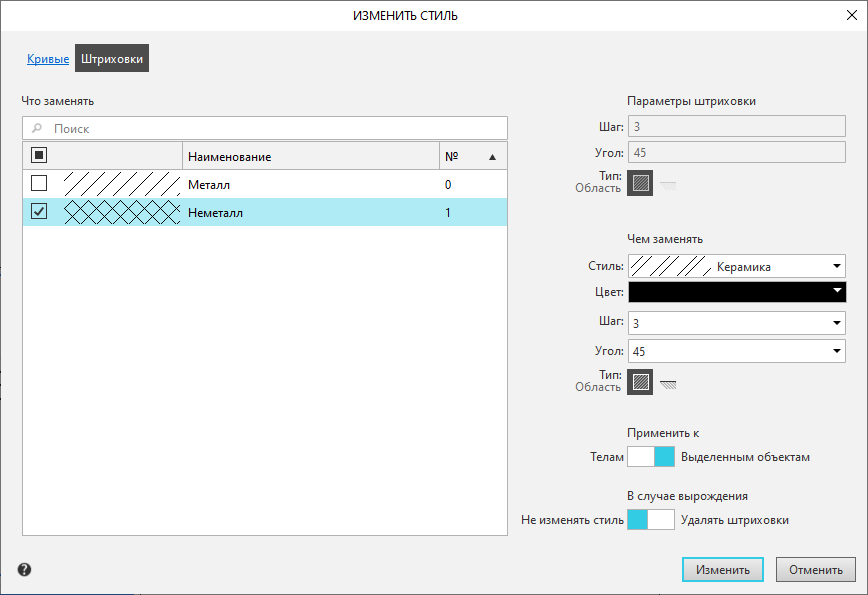
Task: Select strip hatch type in replacement settings
Action: [668, 382]
